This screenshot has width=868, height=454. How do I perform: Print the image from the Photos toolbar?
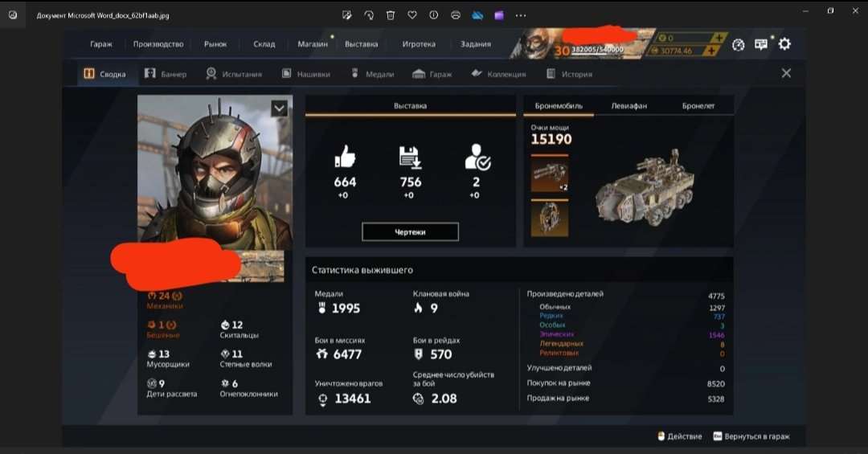tap(456, 15)
